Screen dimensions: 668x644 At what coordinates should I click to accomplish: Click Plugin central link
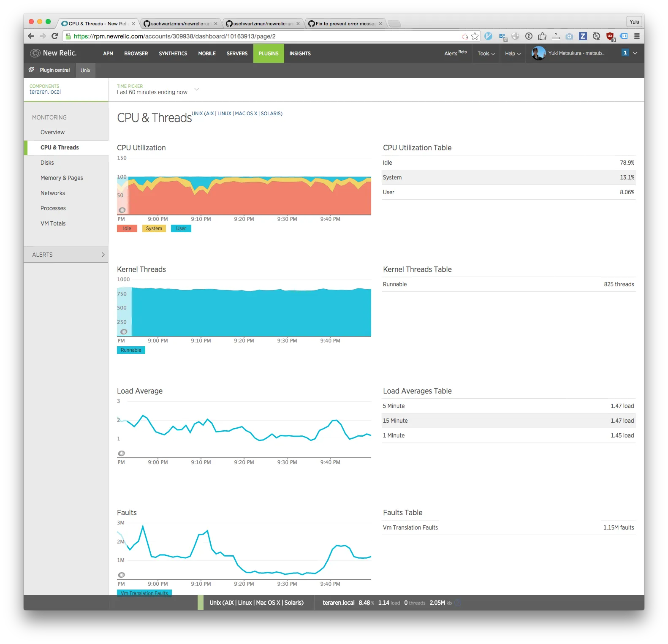pos(55,70)
